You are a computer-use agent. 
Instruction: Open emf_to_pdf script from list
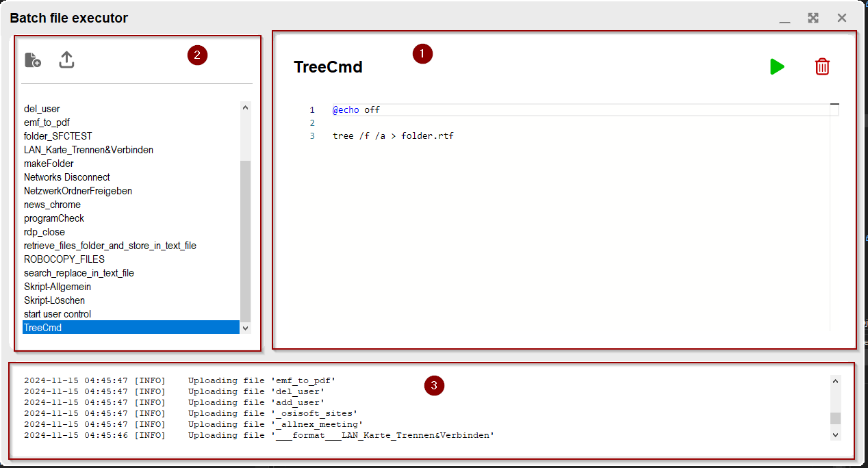(47, 122)
